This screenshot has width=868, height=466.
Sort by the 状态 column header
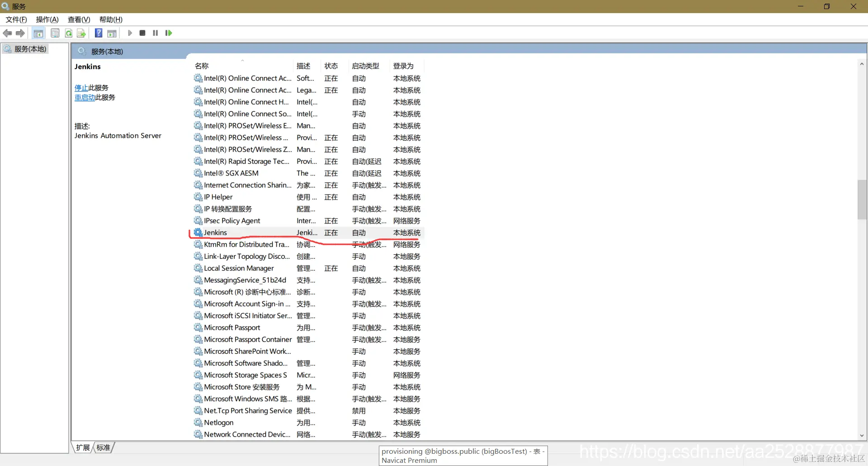(x=334, y=66)
